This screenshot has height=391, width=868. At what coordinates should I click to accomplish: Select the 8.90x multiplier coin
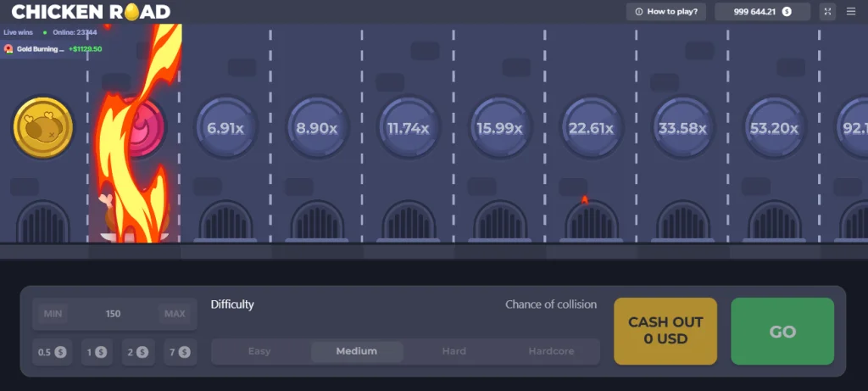[x=317, y=128]
